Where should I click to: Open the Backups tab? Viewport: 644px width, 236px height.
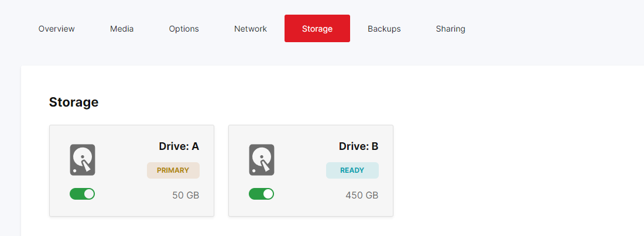pos(384,29)
